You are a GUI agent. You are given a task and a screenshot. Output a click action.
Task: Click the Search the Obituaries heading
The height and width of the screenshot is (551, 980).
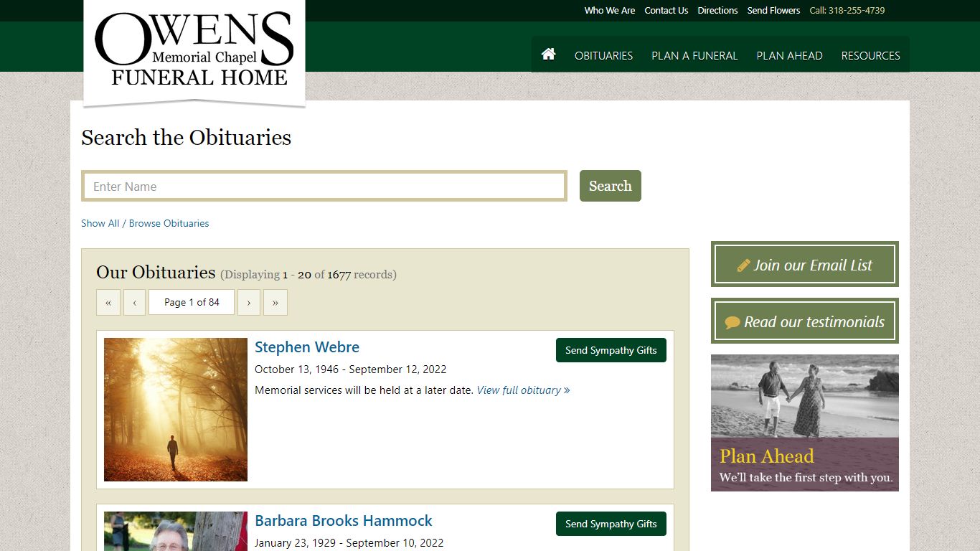click(187, 137)
